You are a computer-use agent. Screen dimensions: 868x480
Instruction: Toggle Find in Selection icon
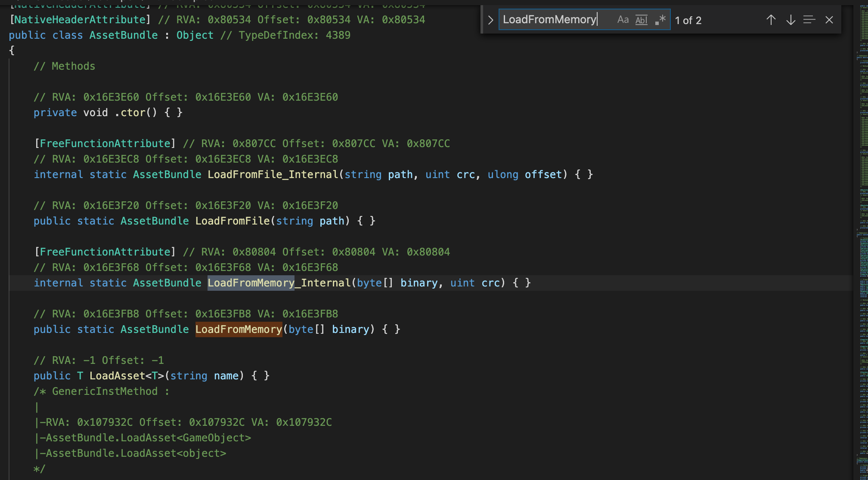tap(809, 20)
